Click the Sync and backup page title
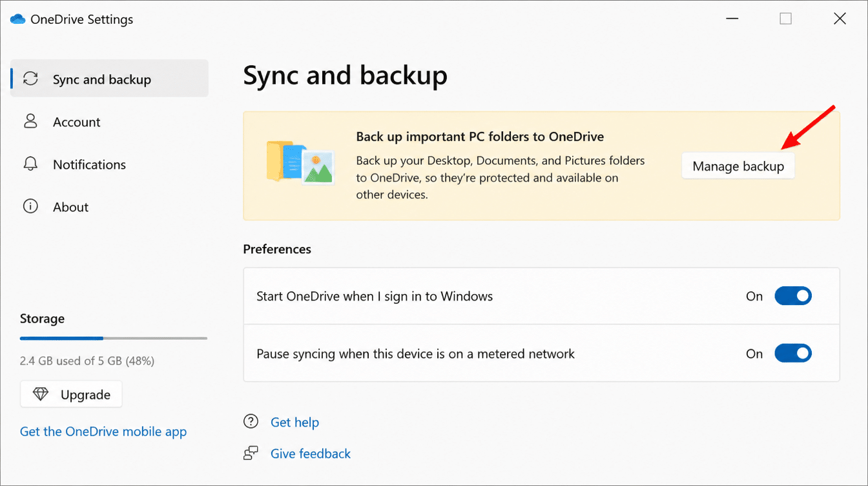This screenshot has width=868, height=486. [345, 76]
